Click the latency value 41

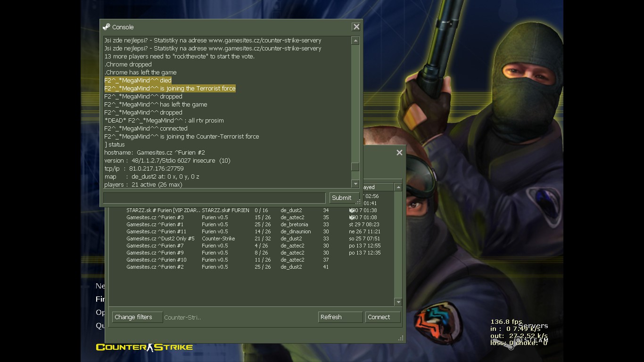coord(326,267)
